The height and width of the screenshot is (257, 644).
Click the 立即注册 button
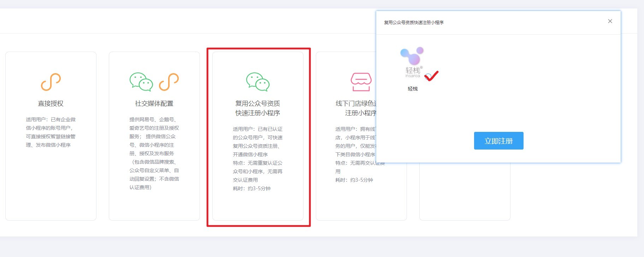498,141
